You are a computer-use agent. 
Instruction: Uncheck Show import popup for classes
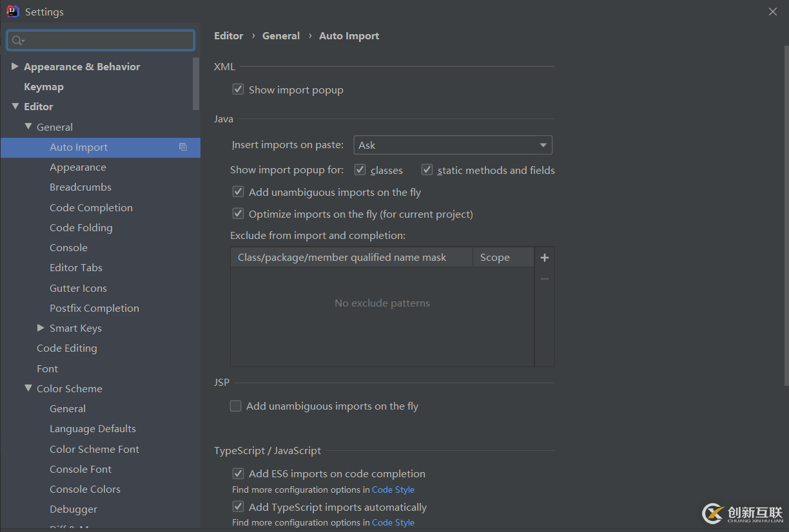pyautogui.click(x=360, y=170)
